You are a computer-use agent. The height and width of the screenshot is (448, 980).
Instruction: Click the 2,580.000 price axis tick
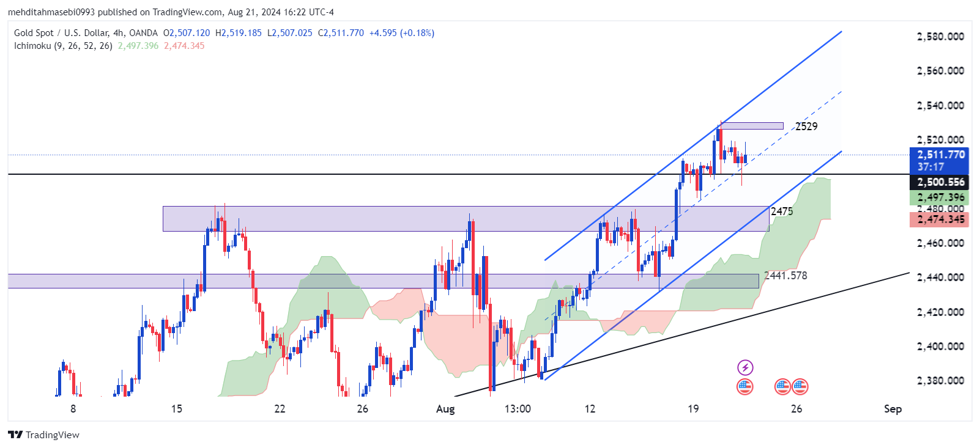[x=940, y=37]
